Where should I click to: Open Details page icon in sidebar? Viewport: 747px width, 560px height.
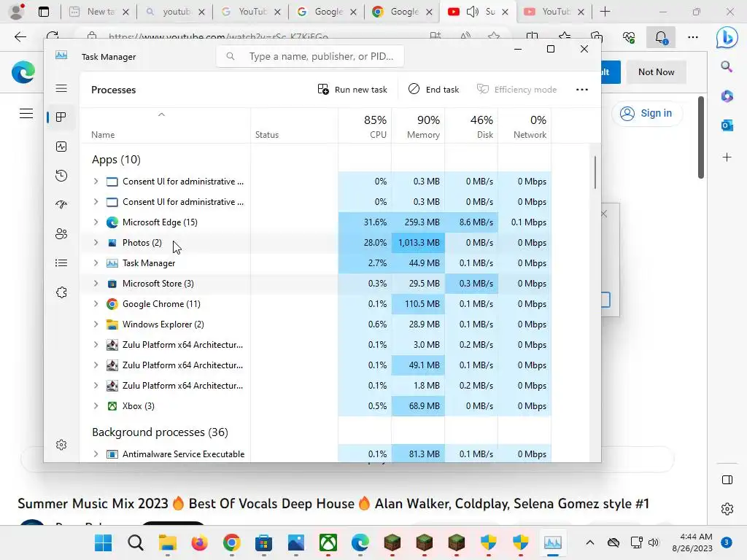[x=61, y=262]
